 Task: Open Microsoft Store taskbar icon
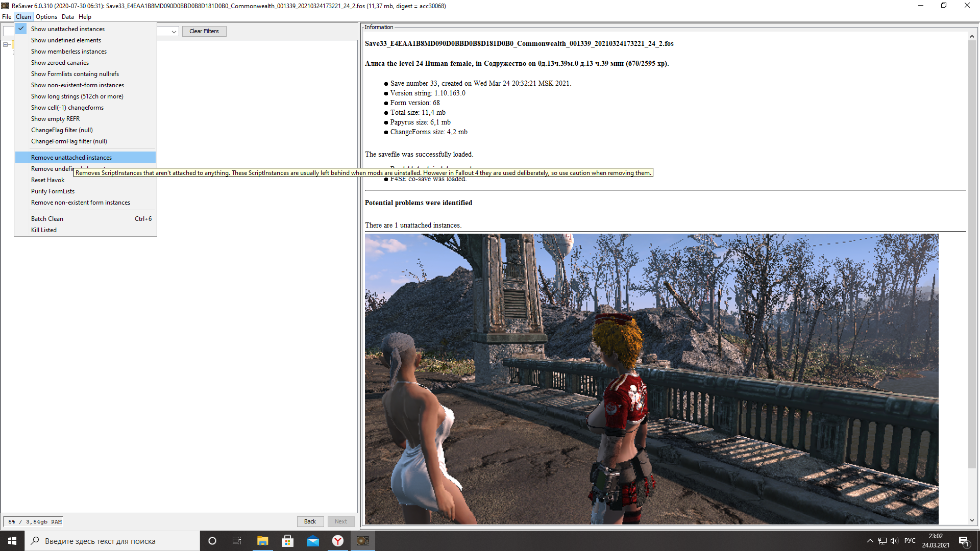pyautogui.click(x=287, y=541)
